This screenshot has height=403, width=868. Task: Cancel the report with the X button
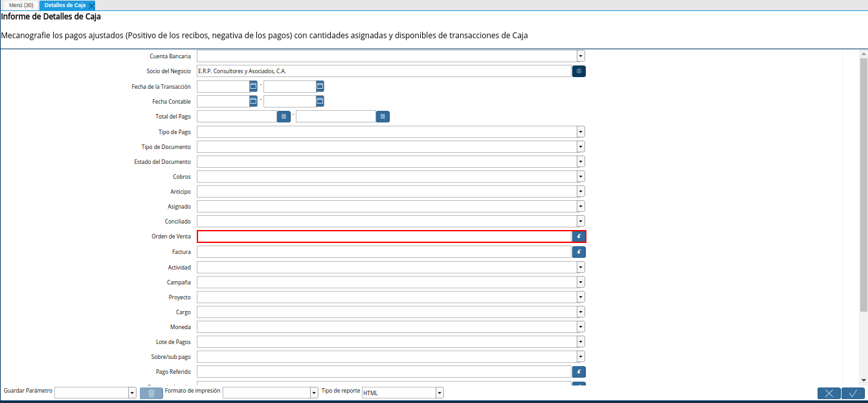[x=829, y=393]
